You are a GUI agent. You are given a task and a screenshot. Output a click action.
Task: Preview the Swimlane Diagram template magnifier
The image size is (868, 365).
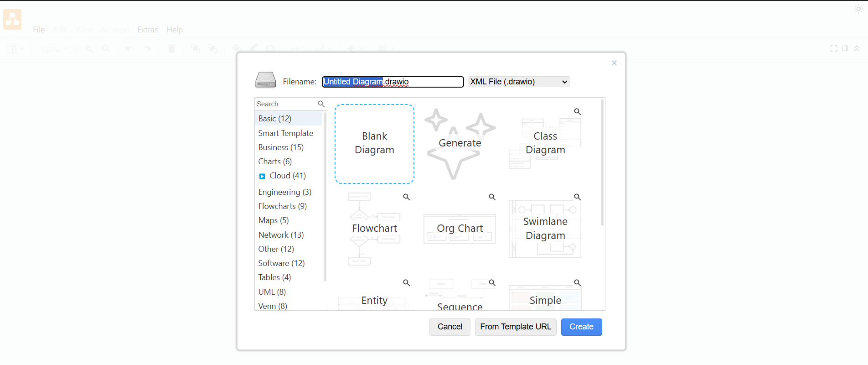577,197
